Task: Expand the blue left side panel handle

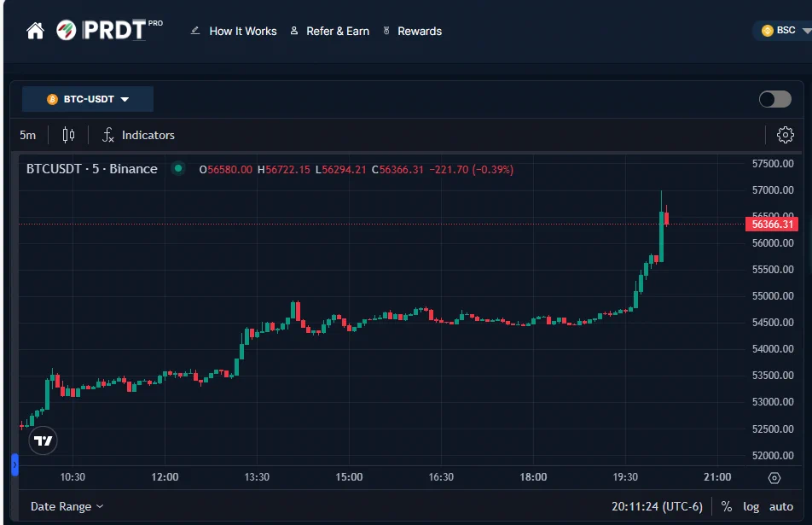Action: [x=15, y=465]
